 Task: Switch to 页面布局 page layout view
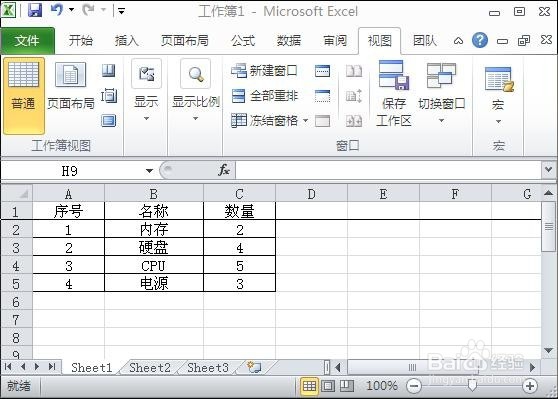[x=70, y=86]
